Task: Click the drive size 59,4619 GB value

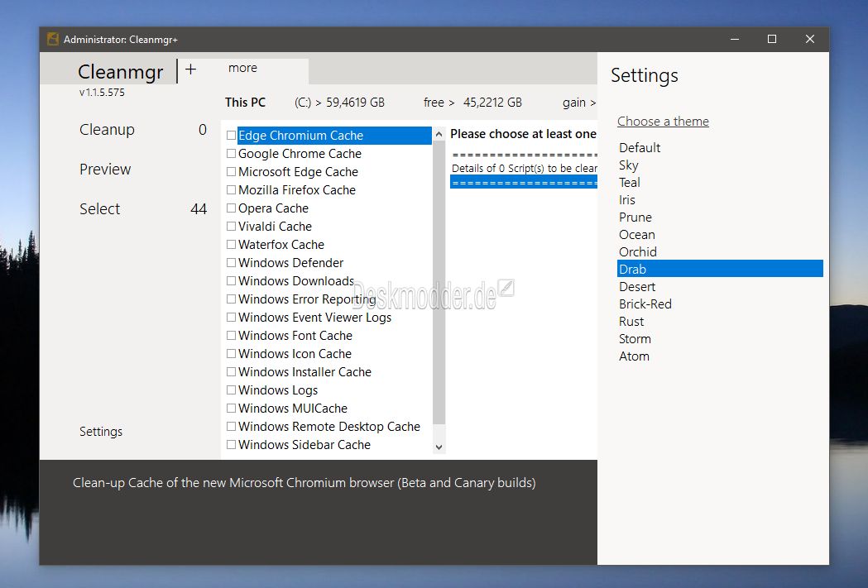Action: tap(356, 103)
